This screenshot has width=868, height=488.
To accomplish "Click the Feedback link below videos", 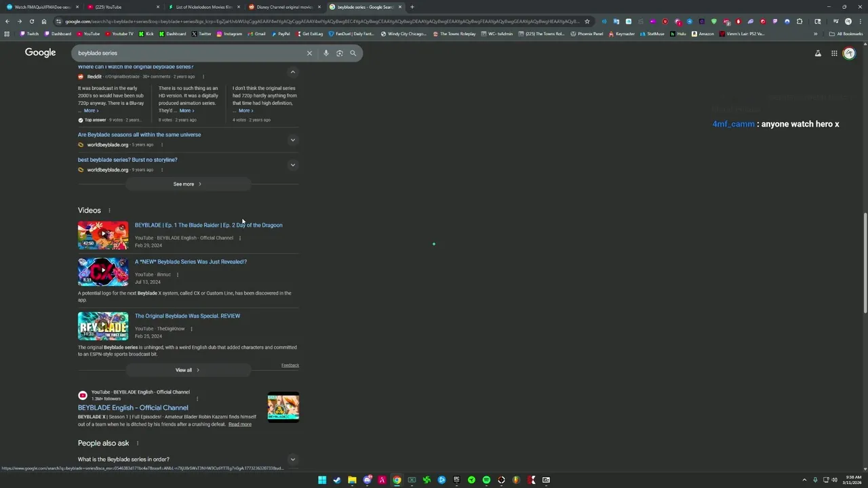I will click(x=290, y=365).
